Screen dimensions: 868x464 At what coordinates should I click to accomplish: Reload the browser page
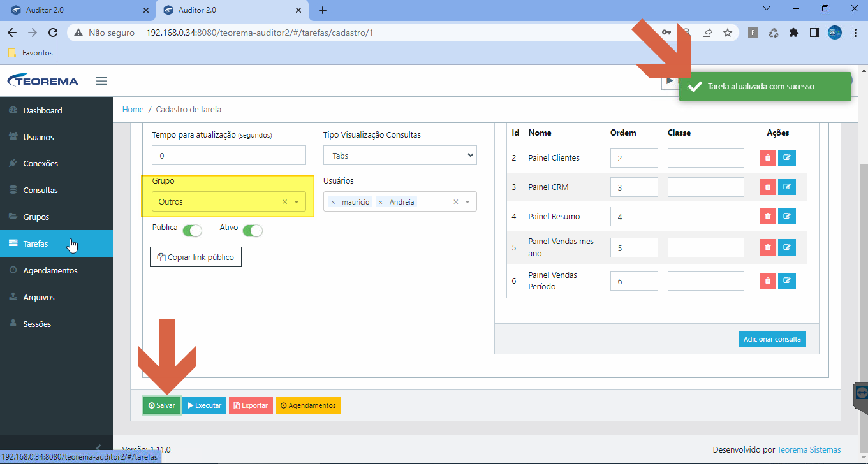point(53,33)
